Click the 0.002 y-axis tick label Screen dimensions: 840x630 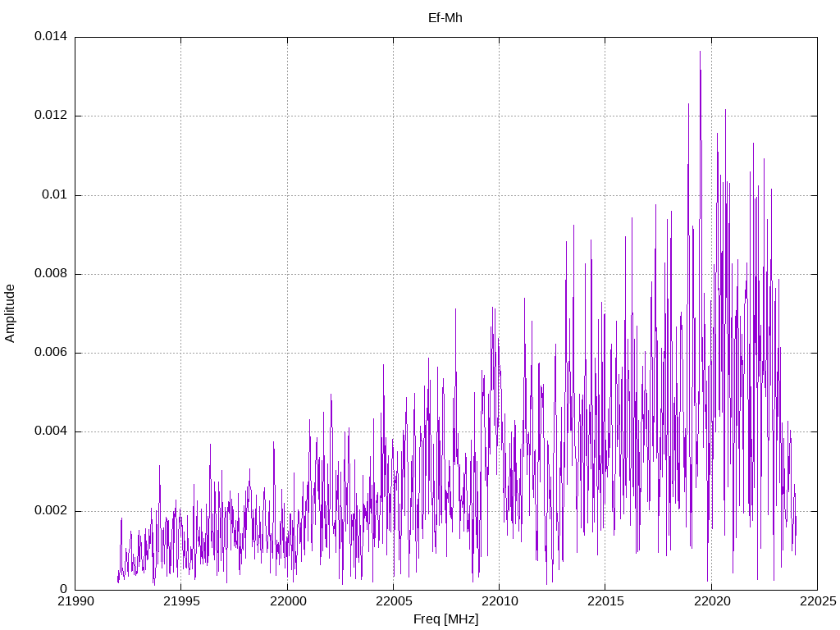(x=51, y=510)
